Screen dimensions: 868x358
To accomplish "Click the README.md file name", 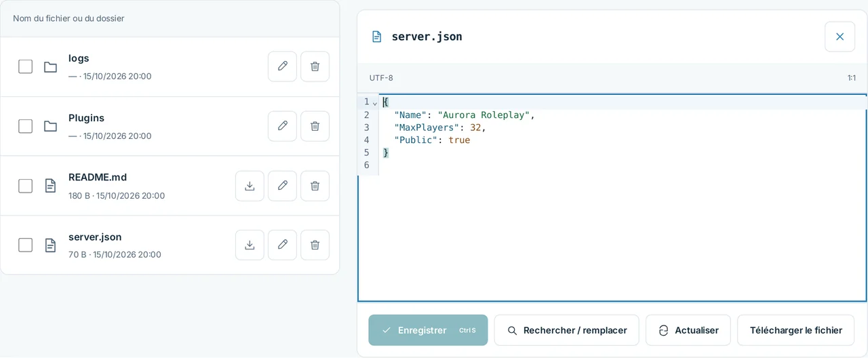I will [x=98, y=177].
